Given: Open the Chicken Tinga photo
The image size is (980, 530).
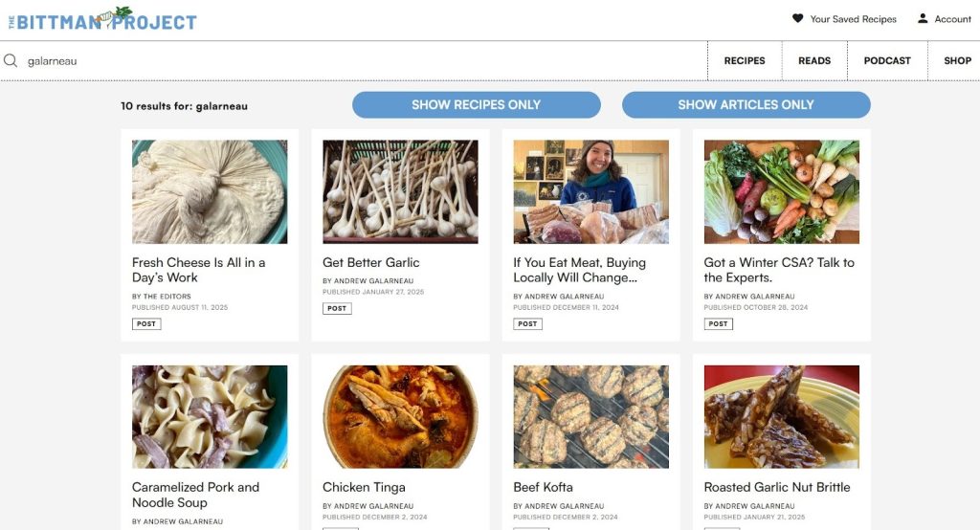Looking at the screenshot, I should (400, 416).
